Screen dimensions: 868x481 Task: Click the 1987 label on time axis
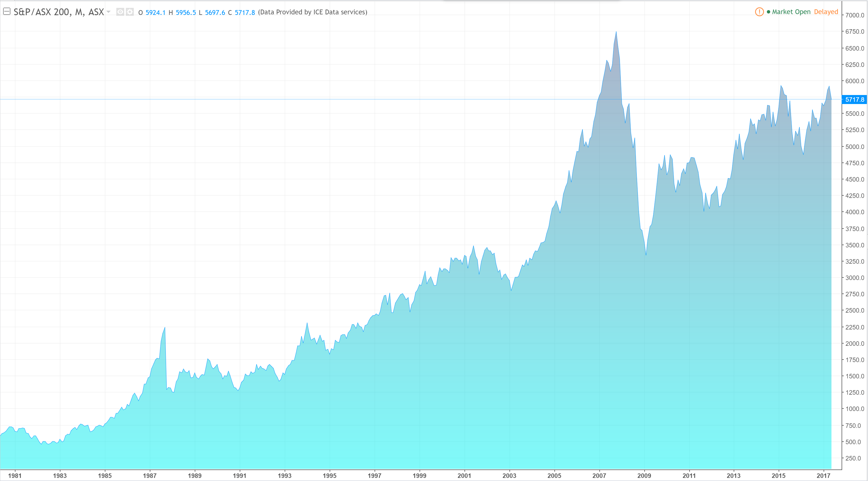point(149,476)
